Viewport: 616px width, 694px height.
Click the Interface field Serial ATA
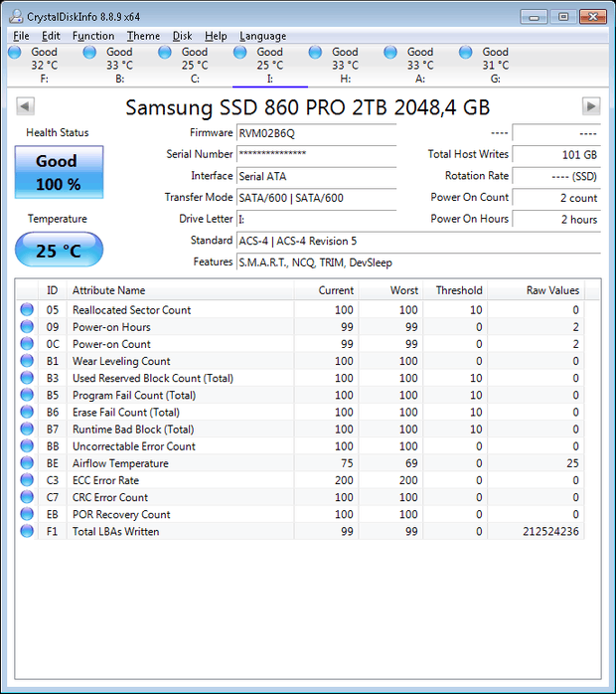tap(316, 176)
